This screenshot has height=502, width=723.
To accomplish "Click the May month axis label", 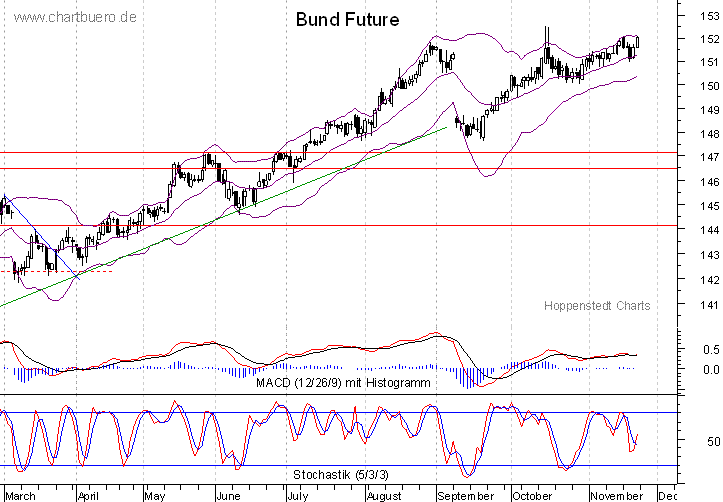I will [x=154, y=496].
